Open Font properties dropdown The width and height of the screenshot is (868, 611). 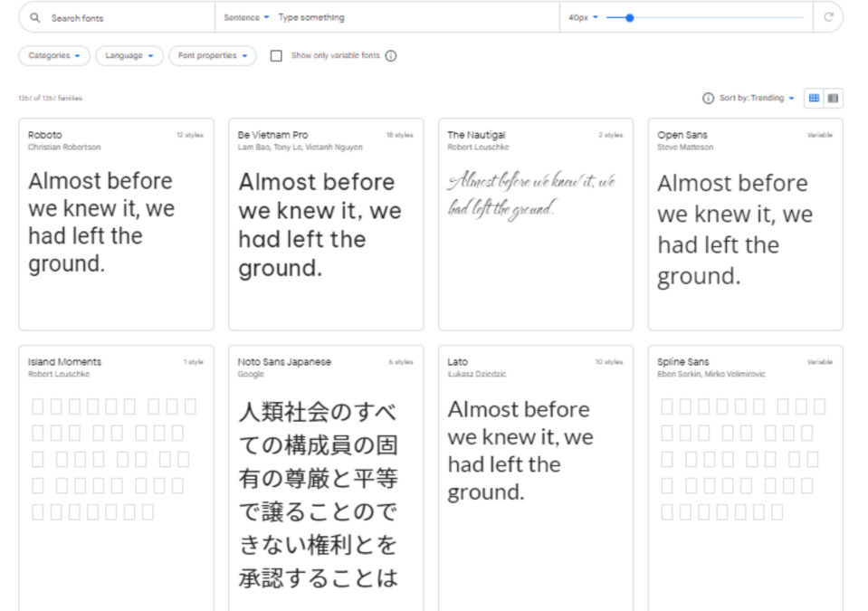213,56
